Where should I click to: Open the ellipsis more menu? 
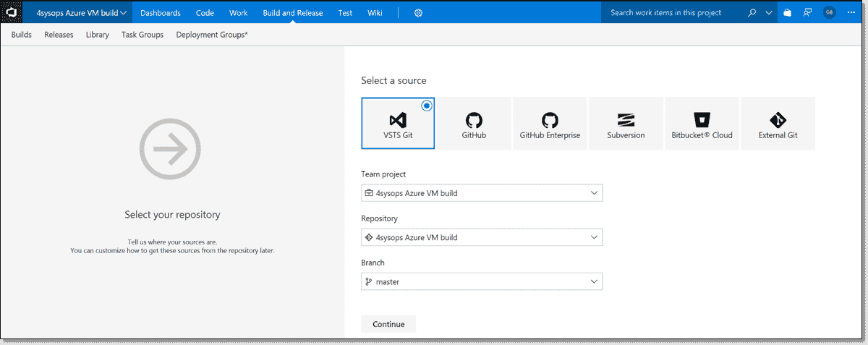851,12
